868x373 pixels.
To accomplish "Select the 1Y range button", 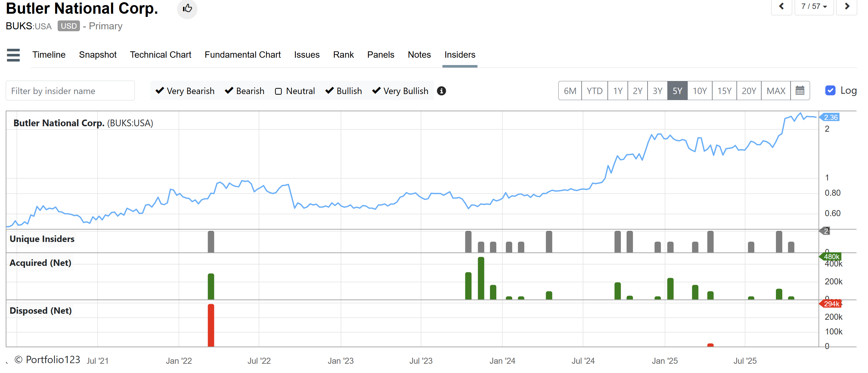I will click(617, 91).
